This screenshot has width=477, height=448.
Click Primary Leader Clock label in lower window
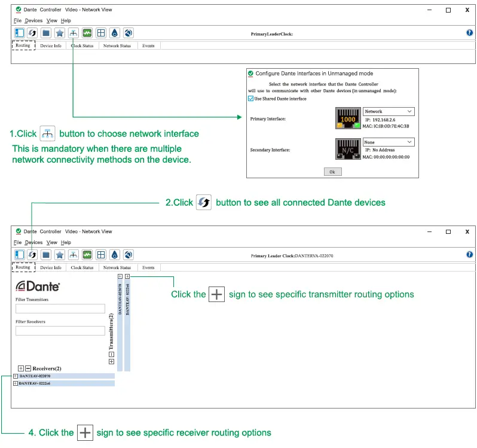[272, 256]
